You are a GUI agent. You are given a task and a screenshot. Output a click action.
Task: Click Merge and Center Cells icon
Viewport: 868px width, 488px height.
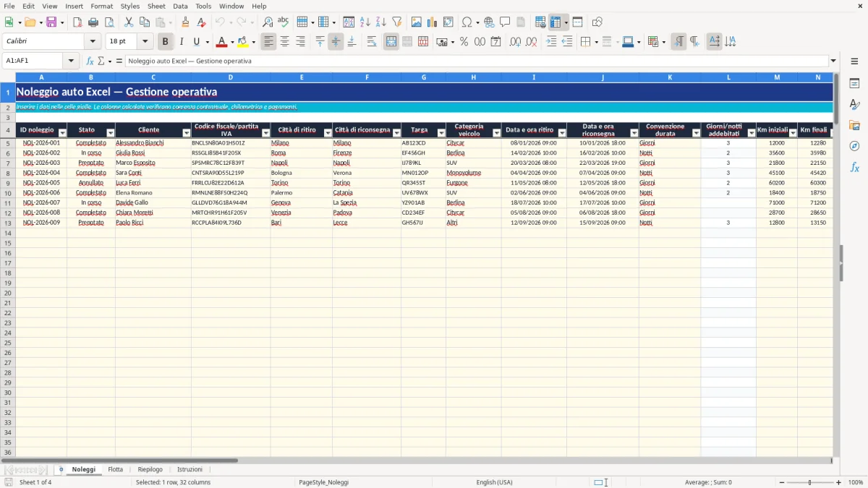[391, 41]
